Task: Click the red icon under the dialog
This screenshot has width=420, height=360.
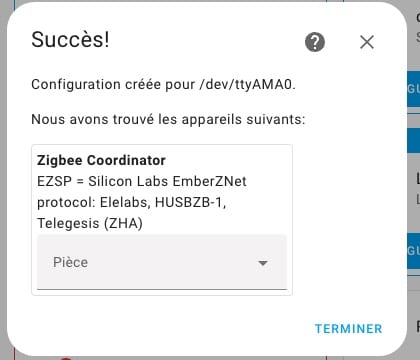Action: (67, 358)
